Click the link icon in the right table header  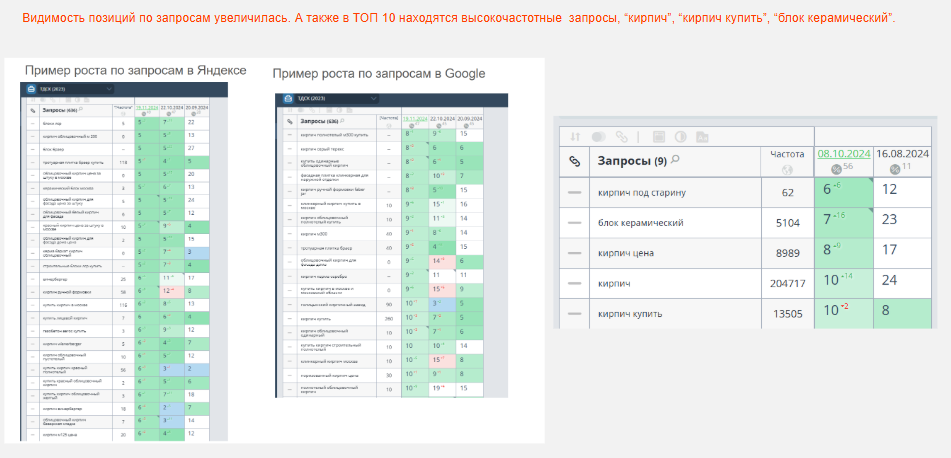click(575, 160)
